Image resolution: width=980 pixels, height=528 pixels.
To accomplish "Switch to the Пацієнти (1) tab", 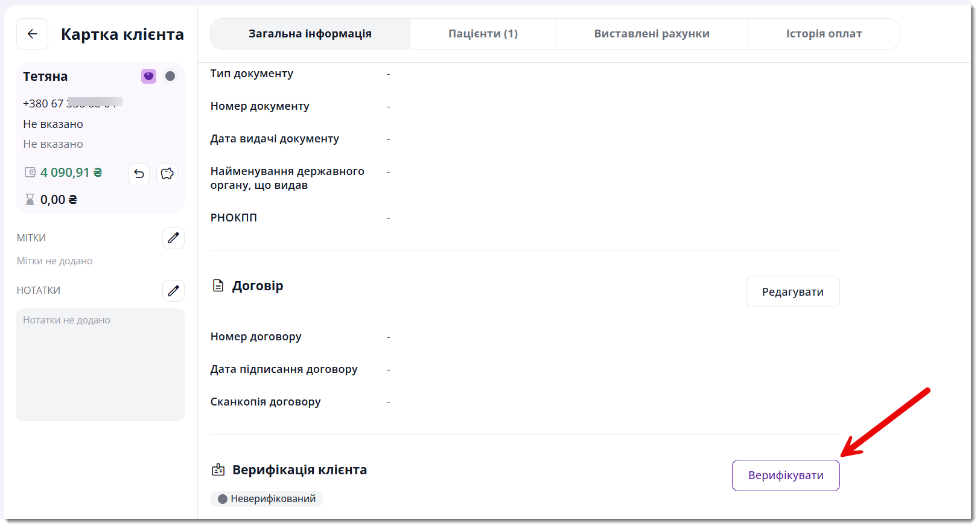I will coord(483,34).
